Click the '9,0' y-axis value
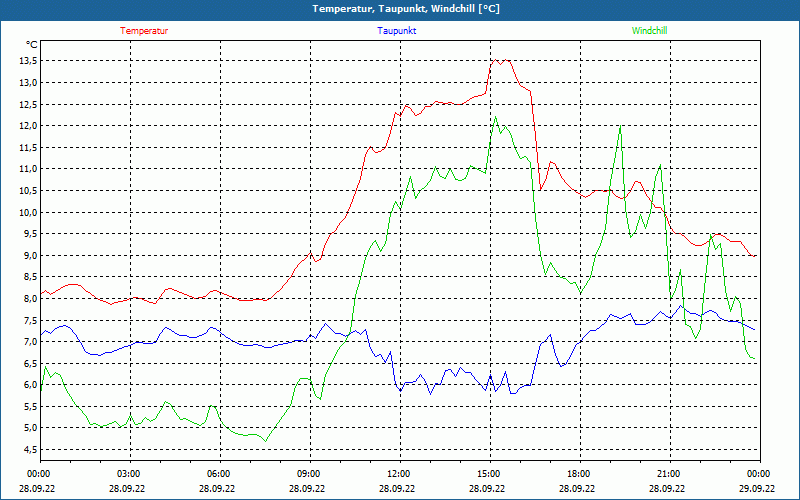The image size is (800, 500). (x=31, y=256)
